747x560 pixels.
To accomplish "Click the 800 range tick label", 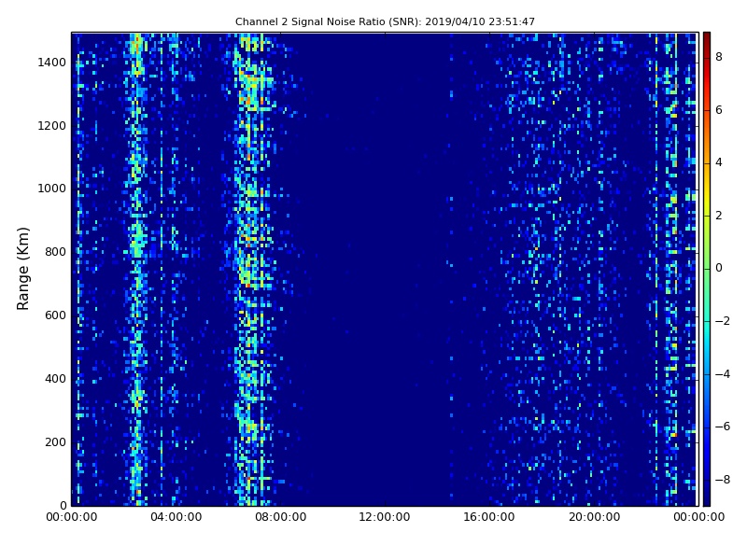I will pos(55,252).
